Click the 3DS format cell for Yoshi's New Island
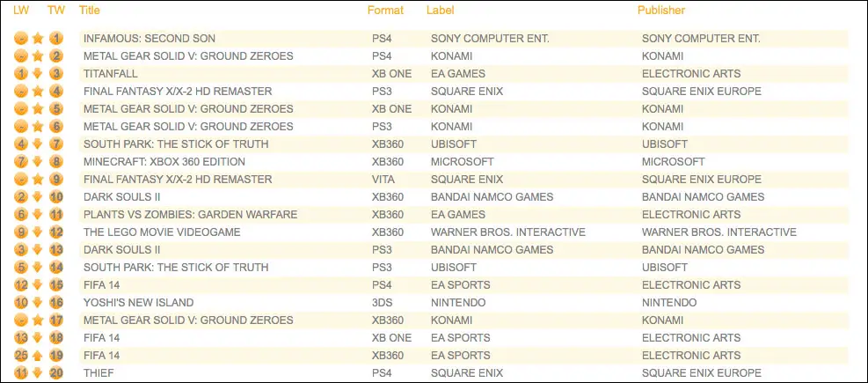868x383 pixels. [383, 303]
